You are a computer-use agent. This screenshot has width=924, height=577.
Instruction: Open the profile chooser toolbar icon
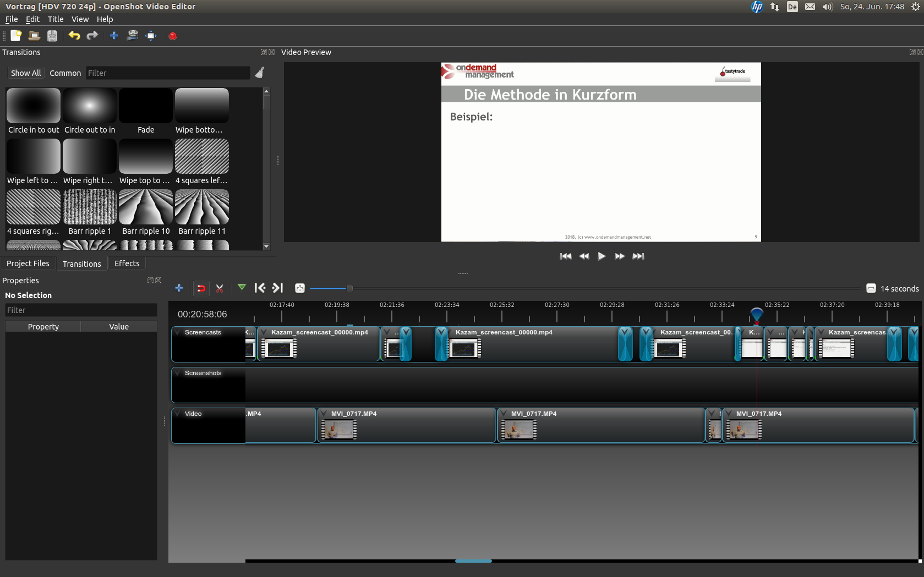[133, 36]
